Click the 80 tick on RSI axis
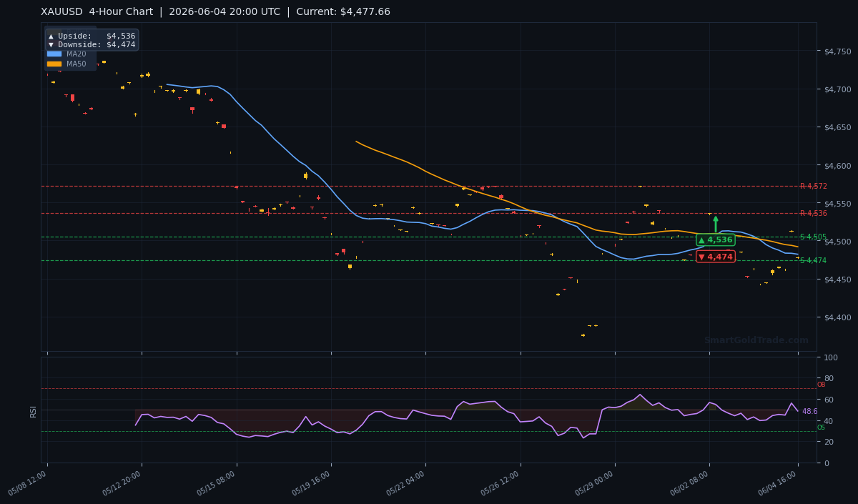This screenshot has width=858, height=504. [x=829, y=378]
